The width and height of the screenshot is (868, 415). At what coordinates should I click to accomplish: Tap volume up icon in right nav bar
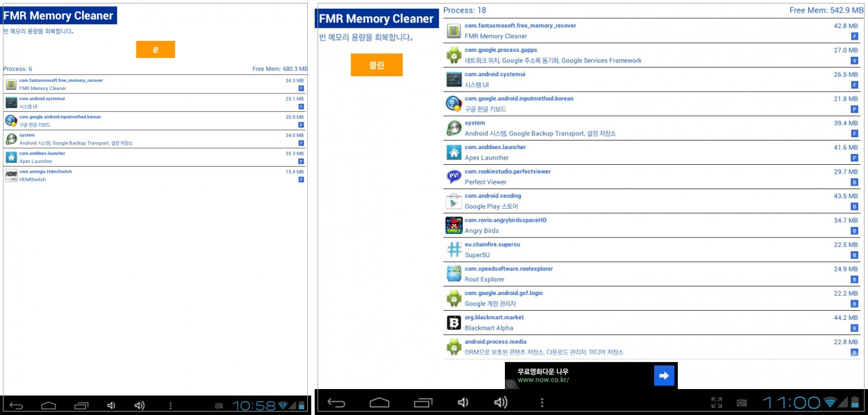pyautogui.click(x=500, y=403)
